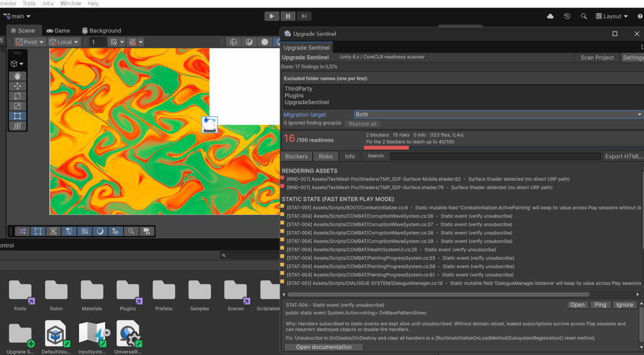Toggle the Risks filter
The height and width of the screenshot is (355, 644).
click(326, 157)
